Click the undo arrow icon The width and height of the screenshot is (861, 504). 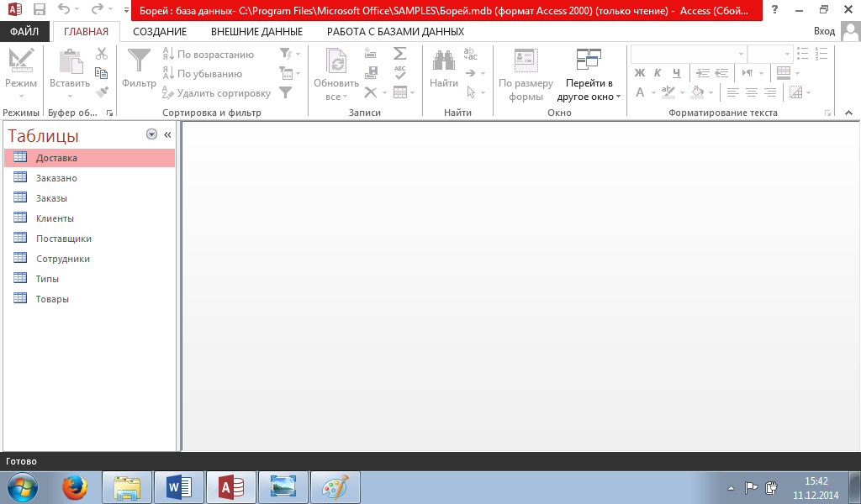64,9
